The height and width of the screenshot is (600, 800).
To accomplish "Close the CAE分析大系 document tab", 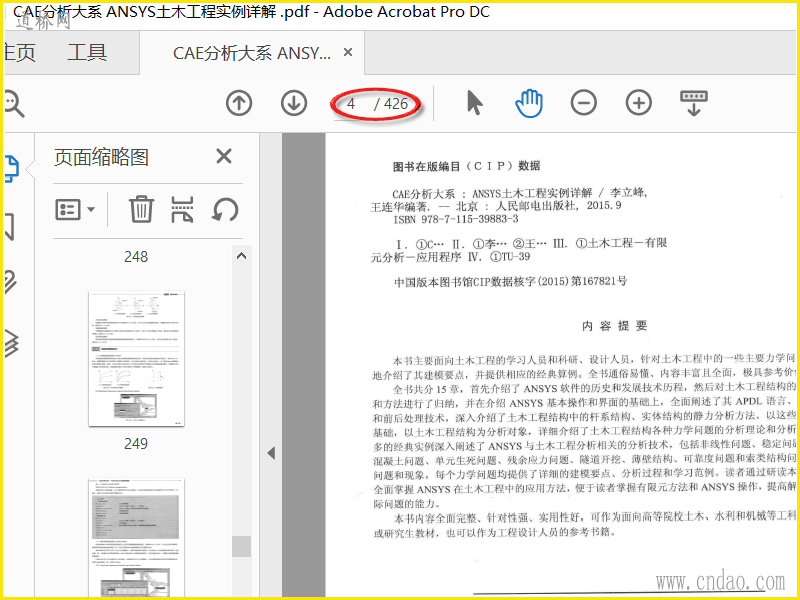I will [x=348, y=52].
